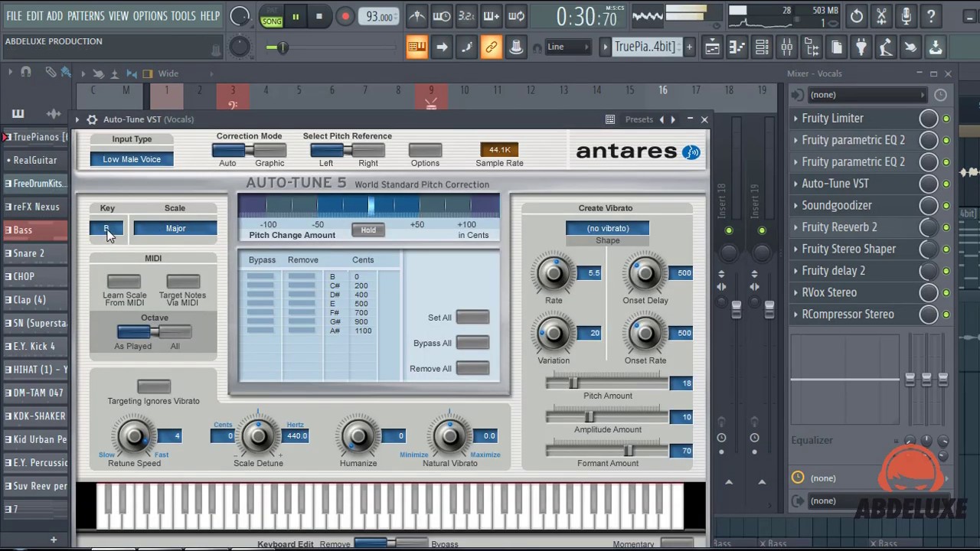Toggle the blend recording overdub icon
This screenshot has width=980, height=551.
(492, 16)
